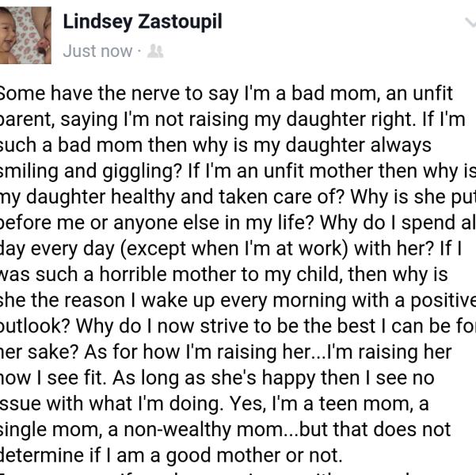Click the friends audience icon beside Just now
Screen dimensions: 476x475
tap(155, 51)
